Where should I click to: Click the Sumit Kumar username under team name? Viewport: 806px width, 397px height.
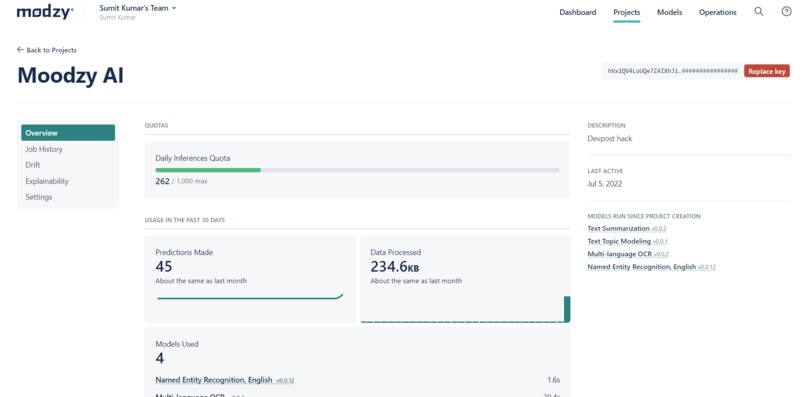[x=118, y=17]
